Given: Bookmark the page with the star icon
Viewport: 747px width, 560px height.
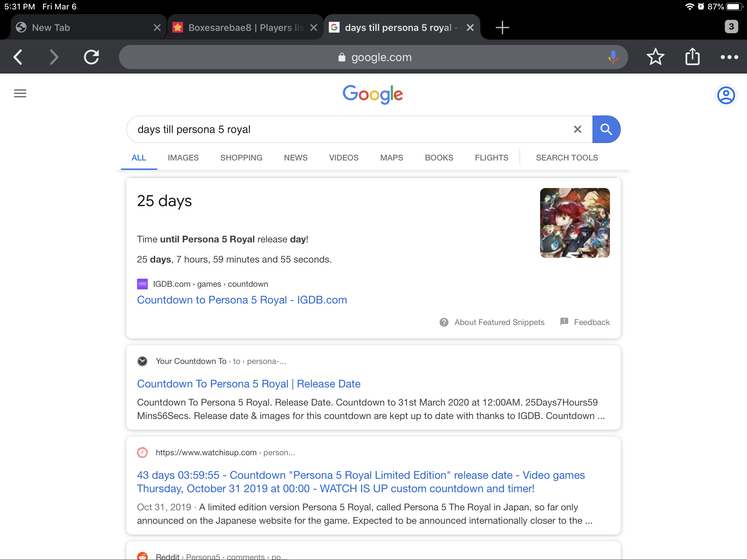Looking at the screenshot, I should 655,57.
